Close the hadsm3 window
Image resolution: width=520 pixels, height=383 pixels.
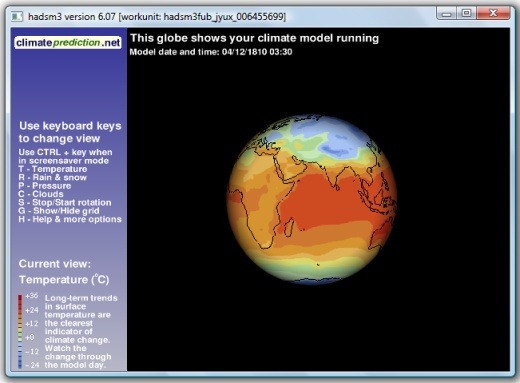point(493,14)
